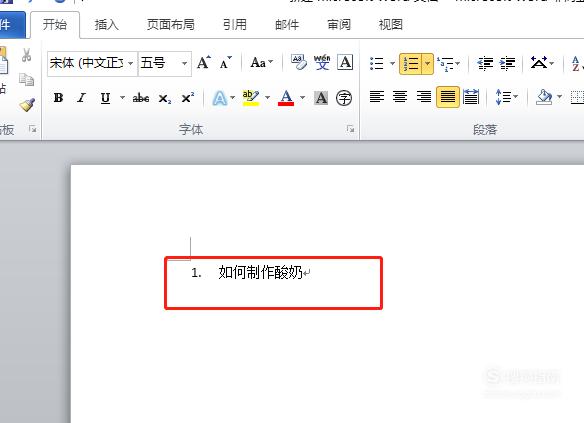Click the borders icon

tap(577, 97)
